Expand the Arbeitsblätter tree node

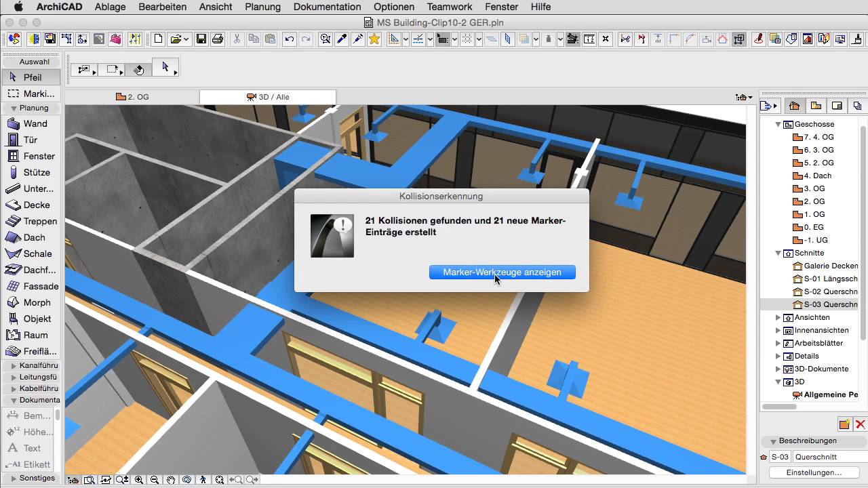[778, 343]
